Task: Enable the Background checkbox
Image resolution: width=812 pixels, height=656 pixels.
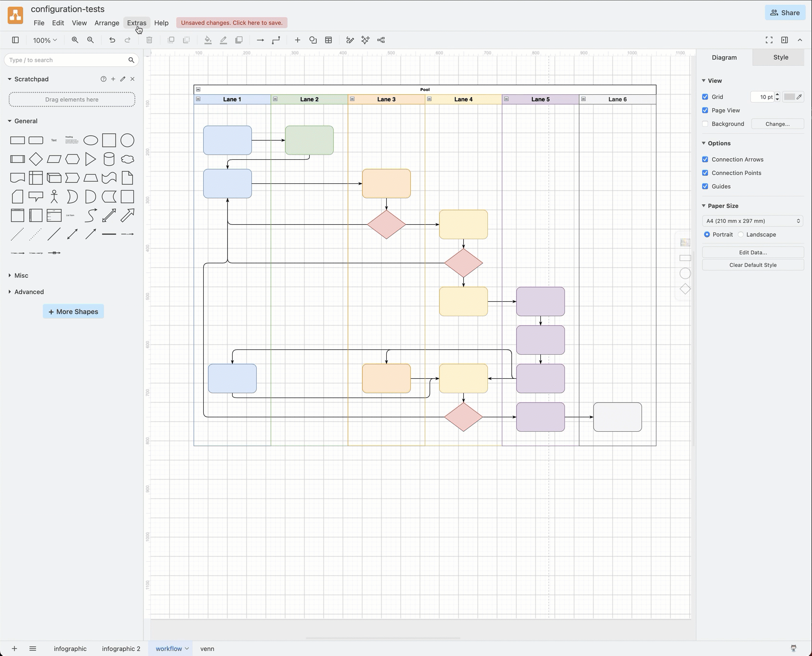Action: point(705,124)
